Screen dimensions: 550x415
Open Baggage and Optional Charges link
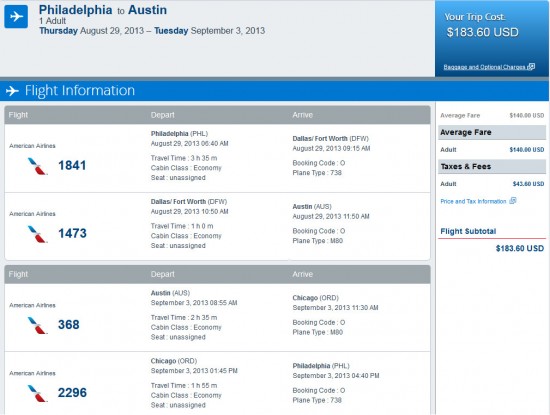click(484, 67)
